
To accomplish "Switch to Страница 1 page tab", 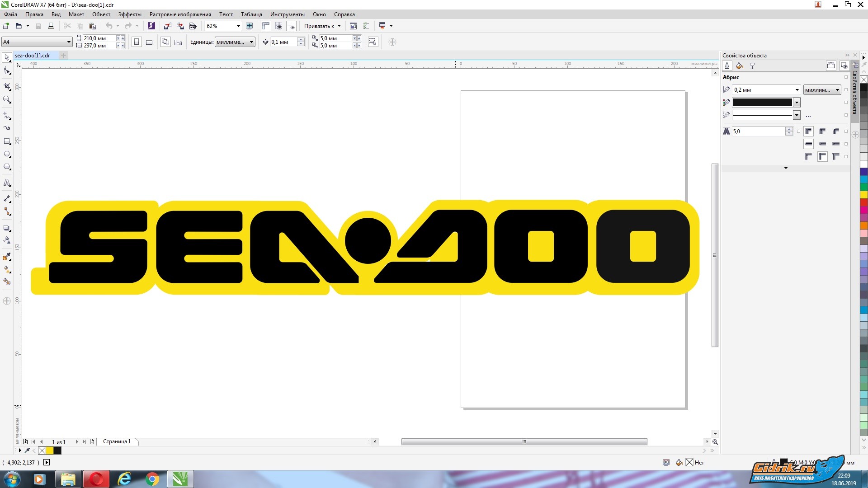I will click(117, 441).
